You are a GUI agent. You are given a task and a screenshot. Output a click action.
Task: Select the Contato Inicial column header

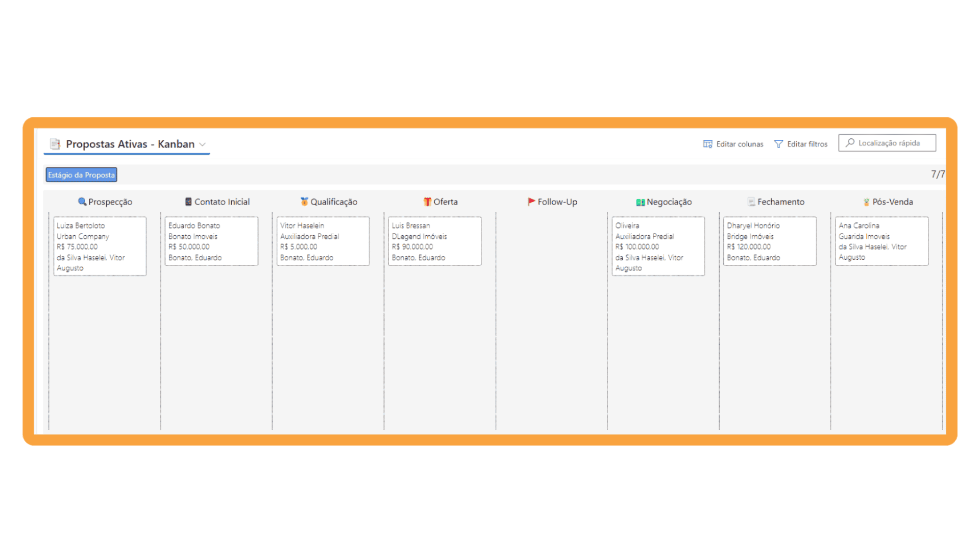click(x=217, y=202)
